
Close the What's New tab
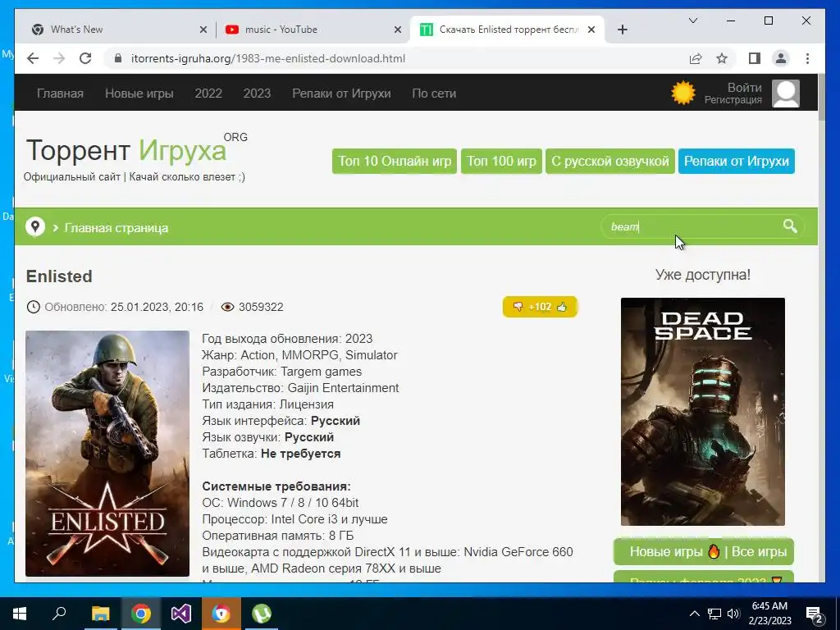[203, 30]
